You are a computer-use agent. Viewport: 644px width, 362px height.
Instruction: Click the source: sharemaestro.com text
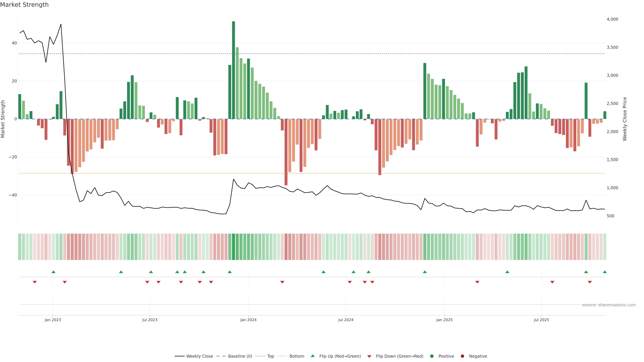pos(609,305)
